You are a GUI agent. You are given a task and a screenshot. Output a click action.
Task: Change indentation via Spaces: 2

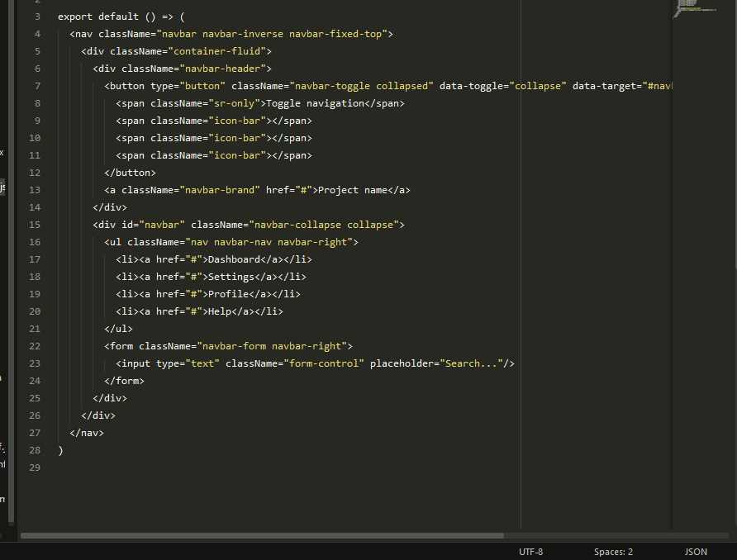point(613,552)
